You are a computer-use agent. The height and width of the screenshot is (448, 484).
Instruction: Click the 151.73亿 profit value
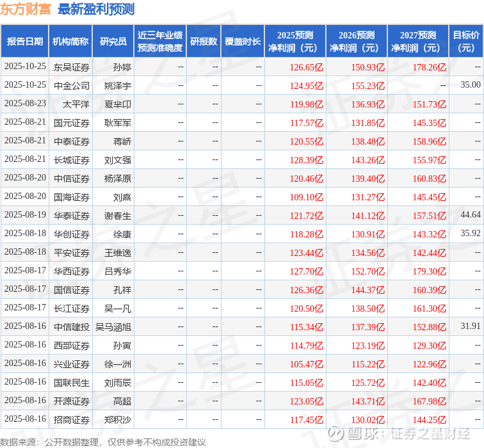[430, 104]
